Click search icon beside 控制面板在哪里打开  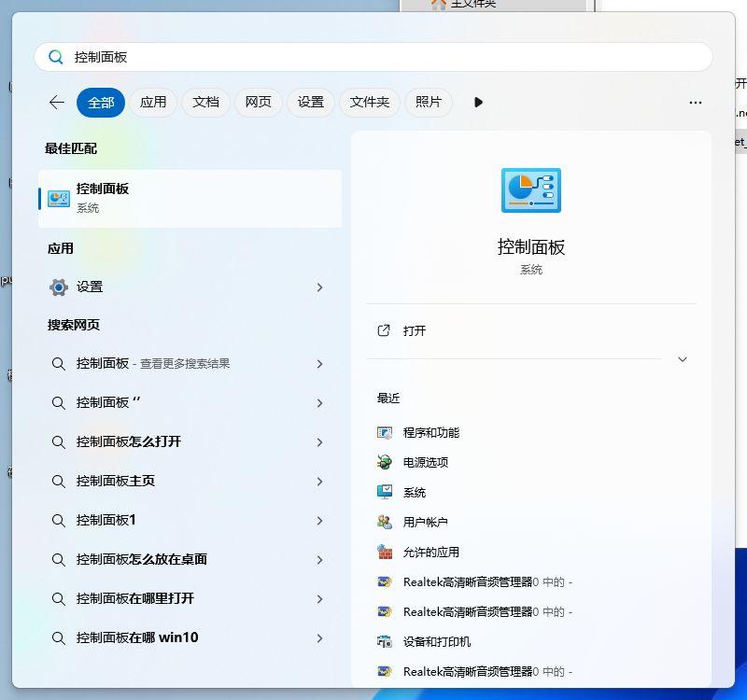pyautogui.click(x=58, y=598)
